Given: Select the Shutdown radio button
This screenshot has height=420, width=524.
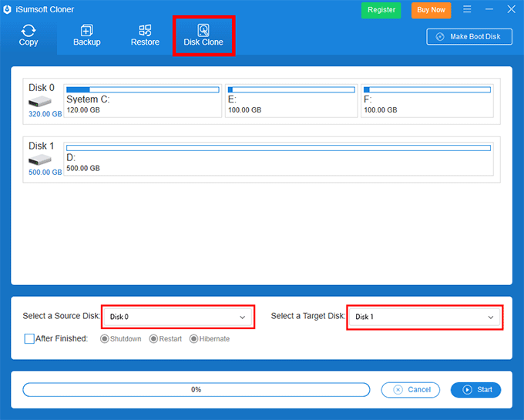Looking at the screenshot, I should pos(105,339).
